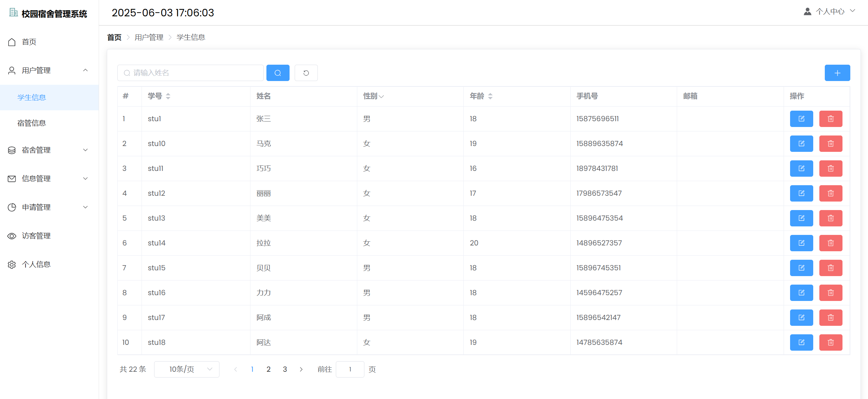This screenshot has height=399, width=868.
Task: Open the 性别 filter dropdown
Action: coord(381,97)
